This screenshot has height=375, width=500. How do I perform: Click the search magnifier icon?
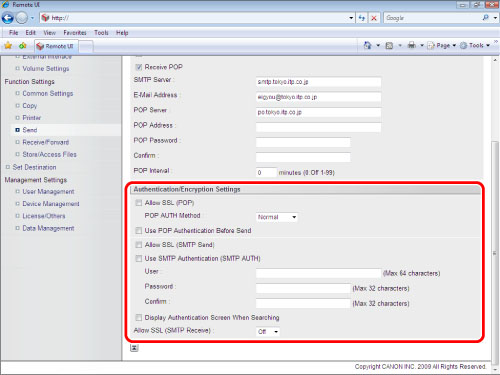click(486, 18)
